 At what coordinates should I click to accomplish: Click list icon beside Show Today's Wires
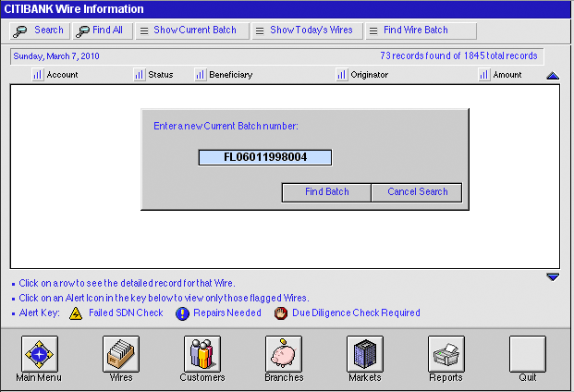pyautogui.click(x=260, y=31)
